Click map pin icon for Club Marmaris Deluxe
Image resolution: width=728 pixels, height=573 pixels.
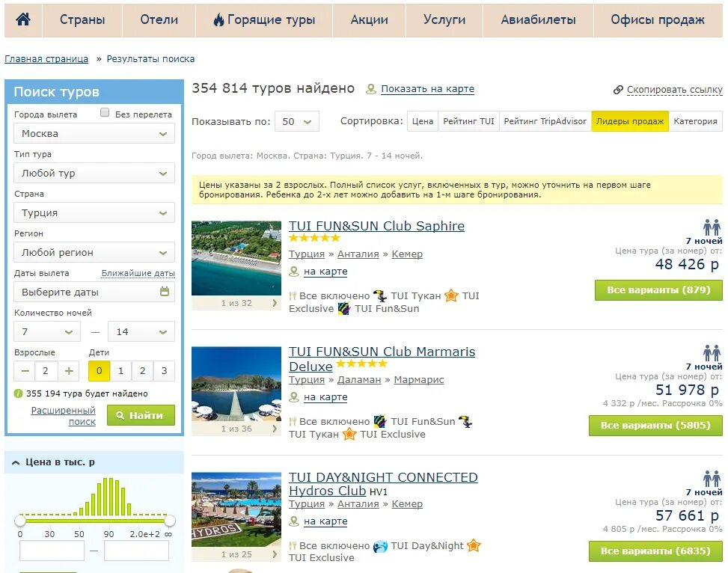click(x=294, y=397)
